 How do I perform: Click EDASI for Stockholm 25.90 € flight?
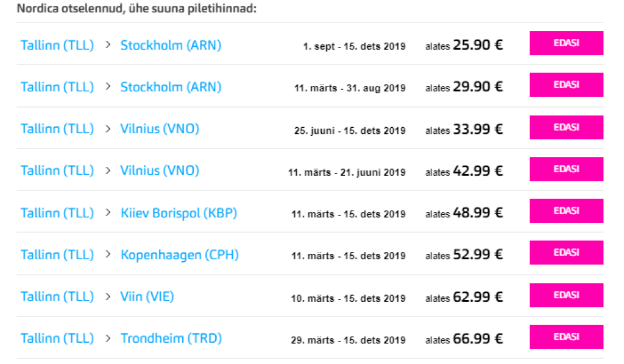click(566, 43)
